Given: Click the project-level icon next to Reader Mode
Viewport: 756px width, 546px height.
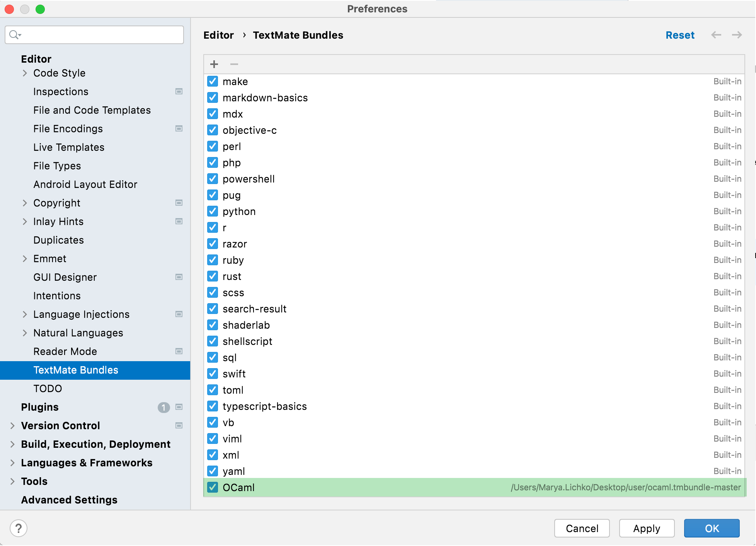Looking at the screenshot, I should 179,351.
